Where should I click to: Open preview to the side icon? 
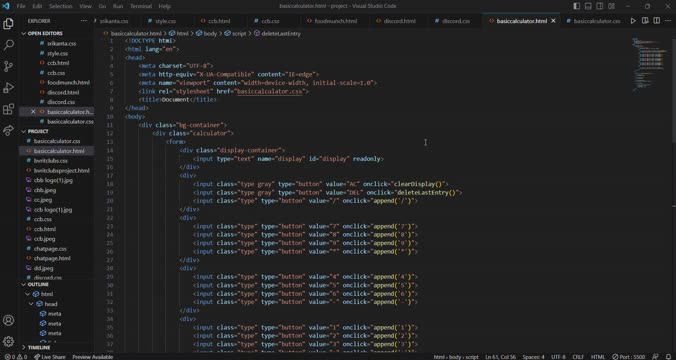tap(645, 21)
